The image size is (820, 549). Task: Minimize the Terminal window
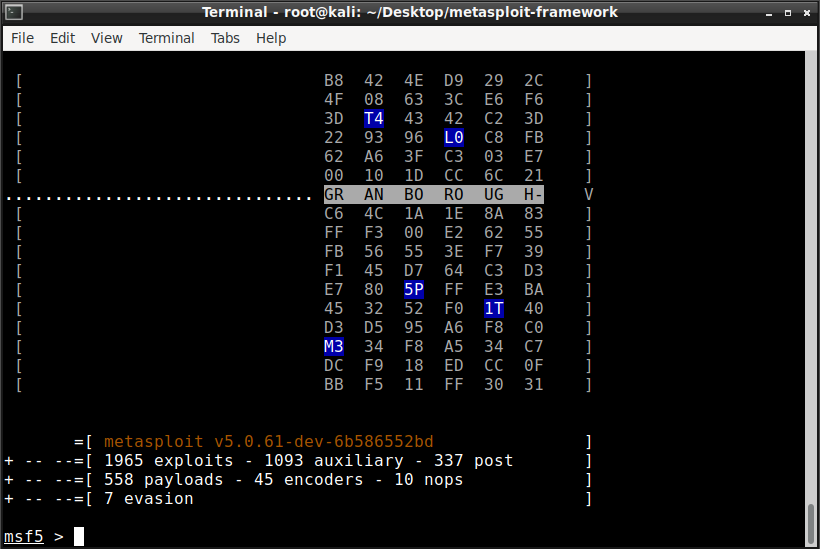(769, 14)
